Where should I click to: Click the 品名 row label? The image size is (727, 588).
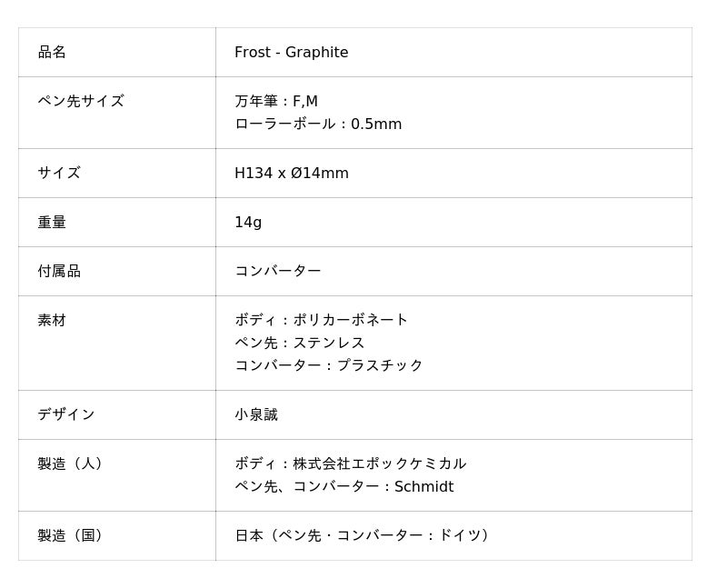point(52,53)
